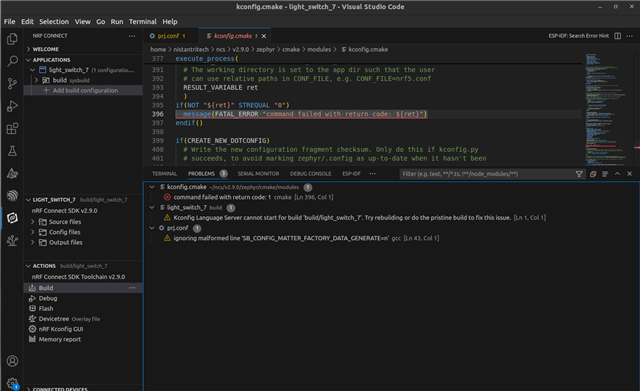Maximize the panel with the up chevron
This screenshot has height=391, width=640.
coord(617,174)
